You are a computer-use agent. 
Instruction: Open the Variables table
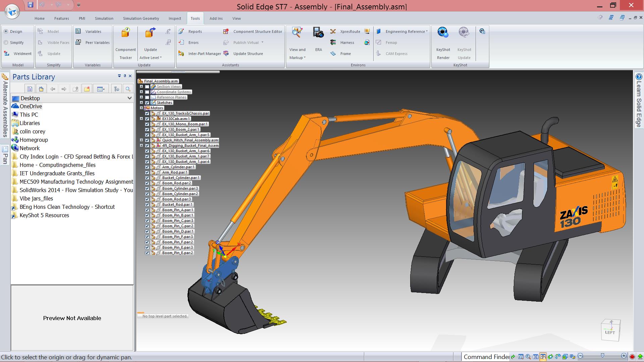tap(89, 32)
